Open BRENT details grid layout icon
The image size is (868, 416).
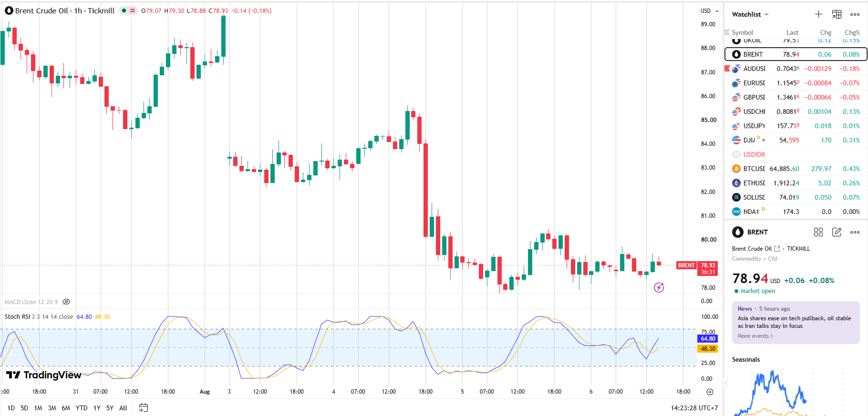[818, 232]
